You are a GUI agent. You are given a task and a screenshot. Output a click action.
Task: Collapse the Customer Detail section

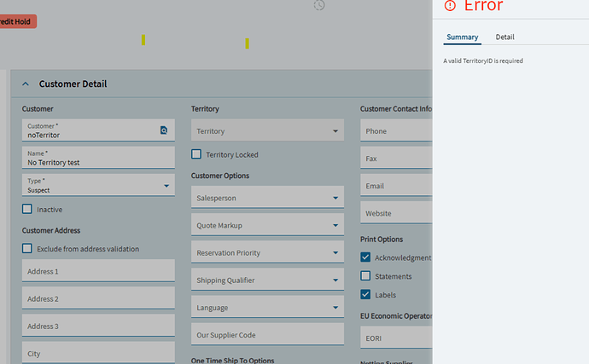[x=26, y=84]
